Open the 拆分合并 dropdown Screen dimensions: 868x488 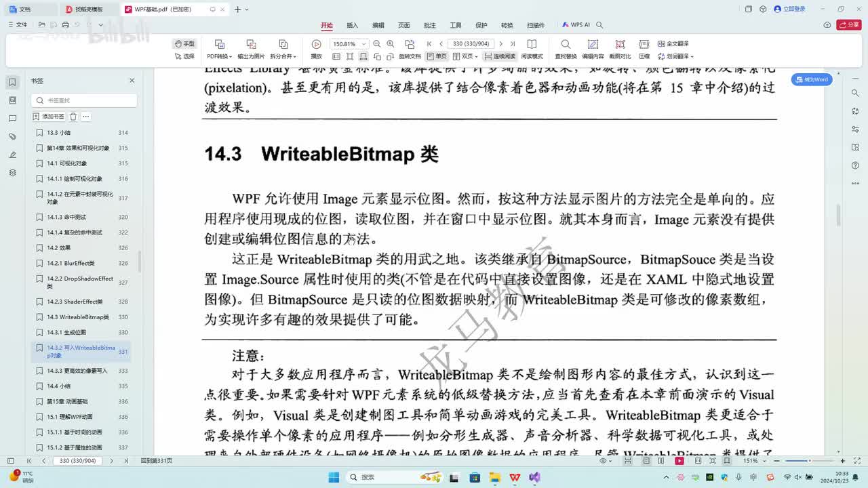(283, 56)
